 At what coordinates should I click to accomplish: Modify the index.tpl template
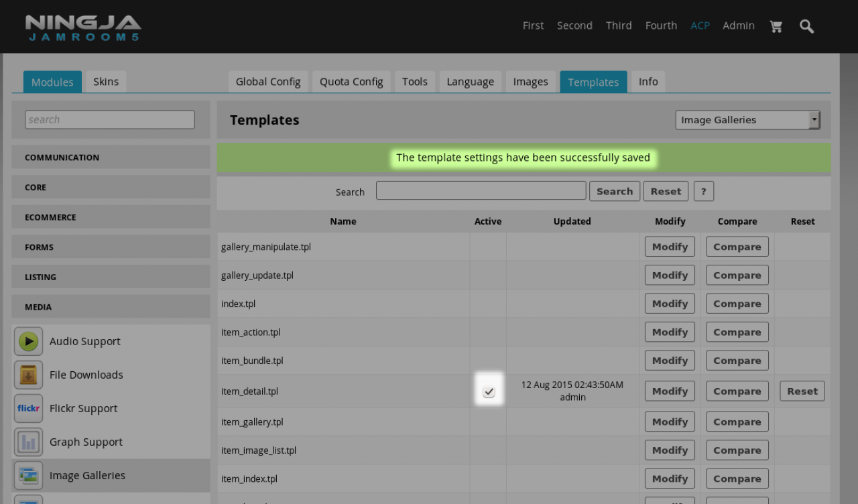point(670,304)
